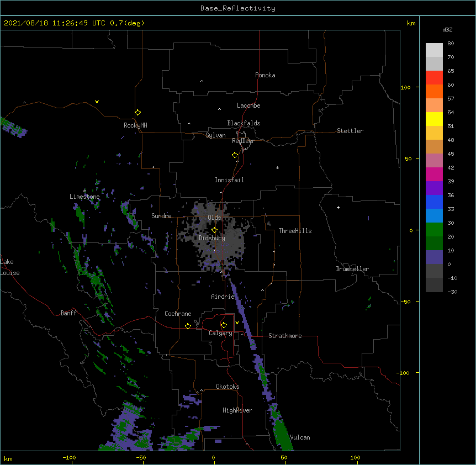Click the red 65 dBZ legend swatch
This screenshot has height=465, width=476.
(434, 77)
